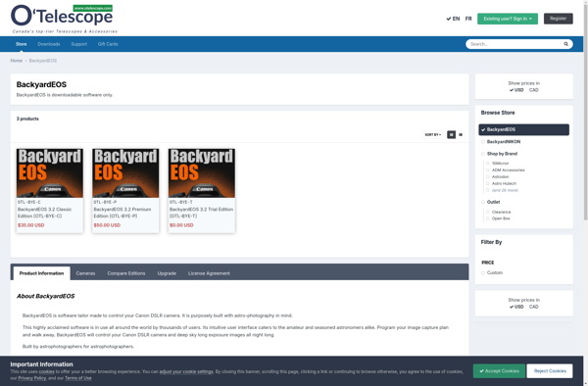Expand Existing user Sign In dropdown
This screenshot has height=386, width=588.
[x=508, y=19]
